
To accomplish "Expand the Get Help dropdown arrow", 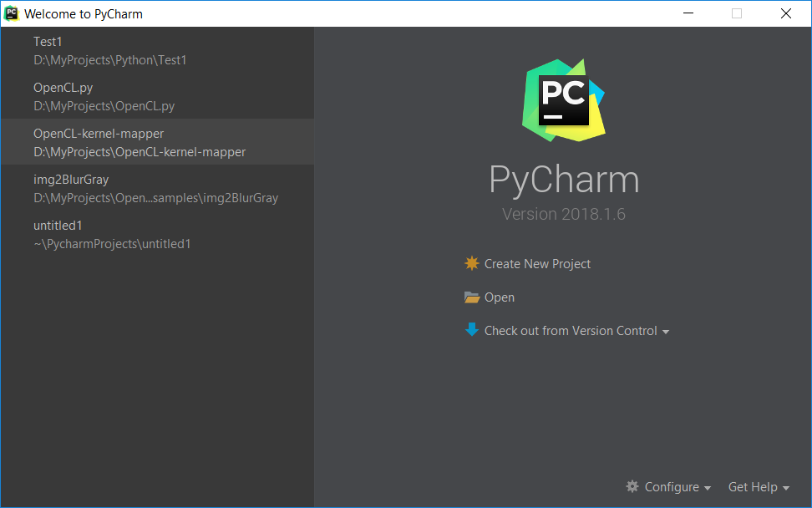I will pyautogui.click(x=785, y=488).
